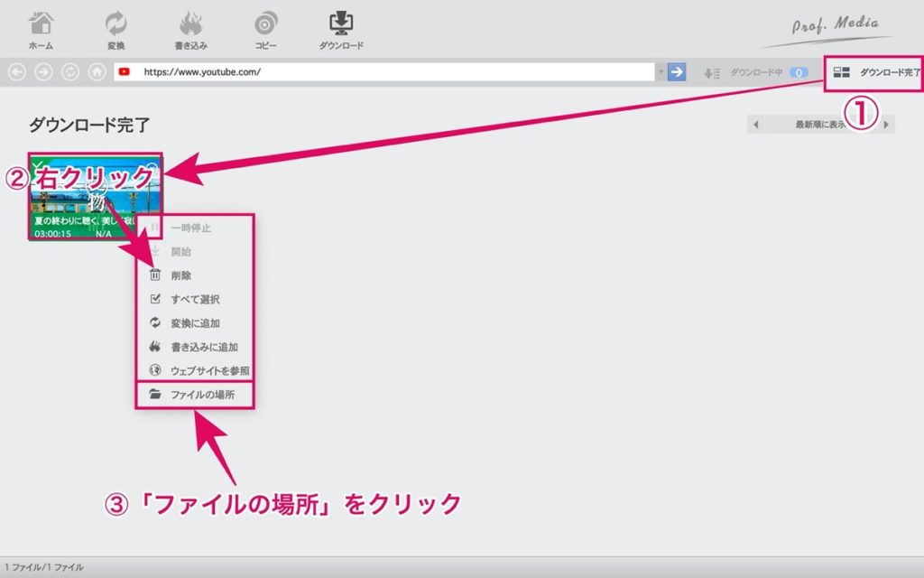Click the ダウンロード完了 page heading
Screen dimensions: 924x578
[89, 125]
